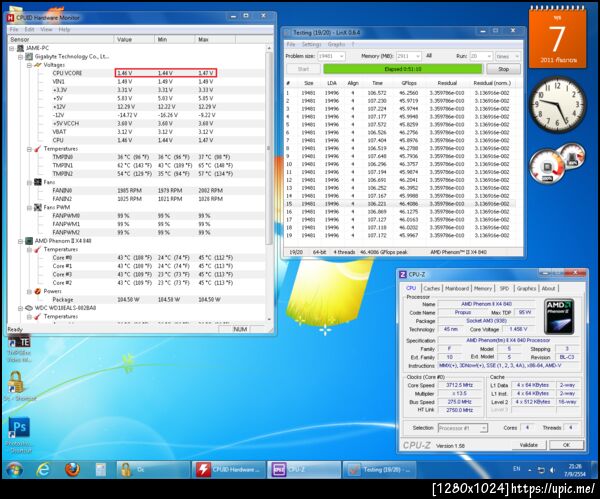Click the Value column header in HWMonitor
The width and height of the screenshot is (600, 499).
click(134, 39)
